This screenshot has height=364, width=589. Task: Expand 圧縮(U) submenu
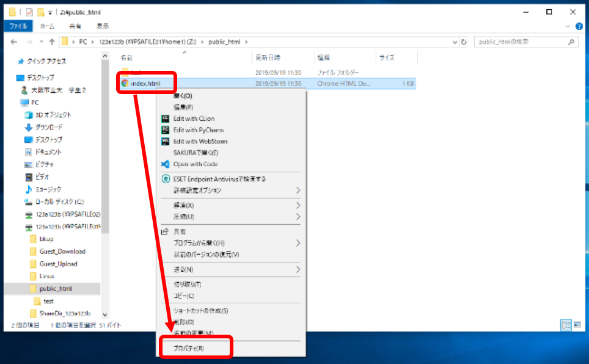coord(230,217)
